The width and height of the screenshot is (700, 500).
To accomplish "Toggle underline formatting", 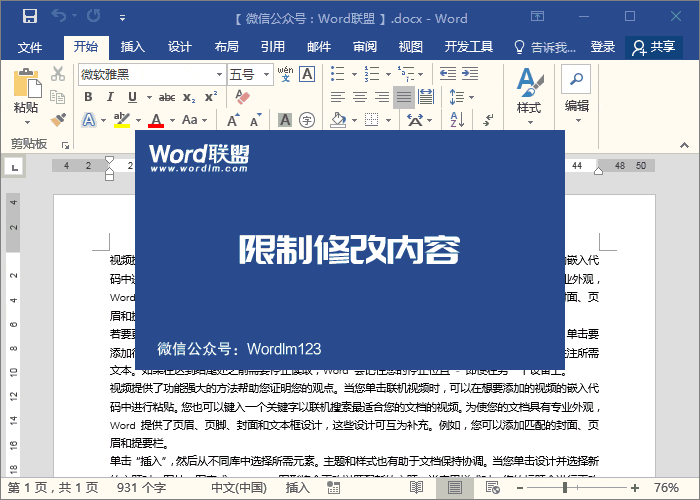I will point(132,97).
